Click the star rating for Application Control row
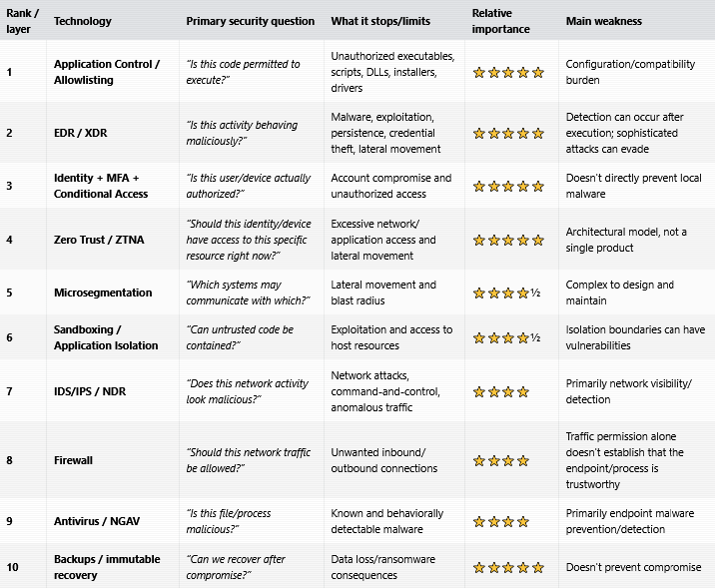Screen dimensions: 715x588 (508, 73)
